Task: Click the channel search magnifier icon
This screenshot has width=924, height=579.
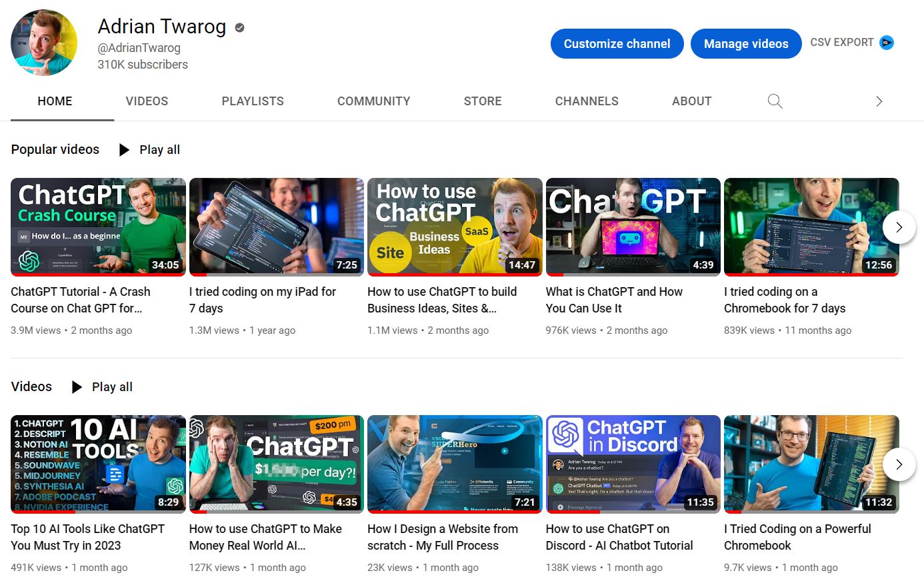Action: tap(775, 101)
